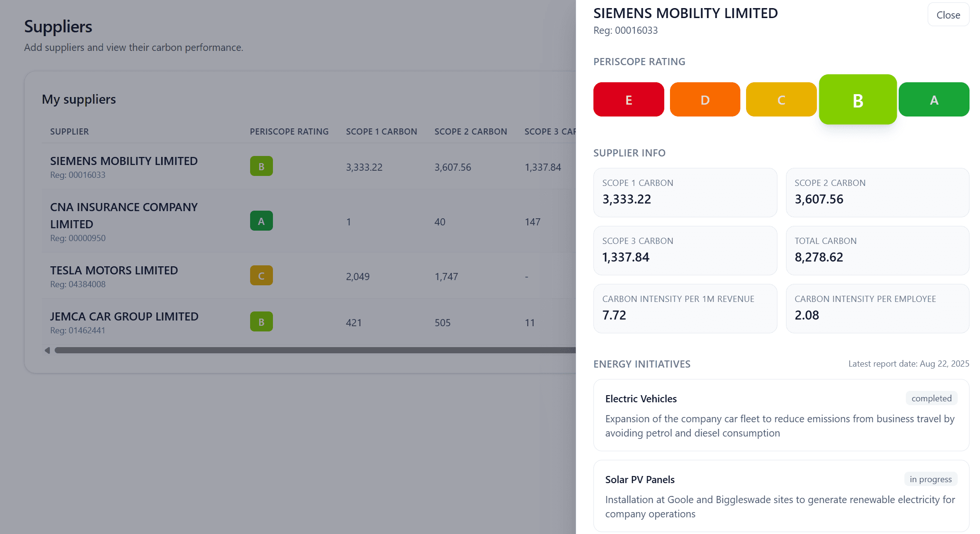The height and width of the screenshot is (534, 980).
Task: Click the B rating icon for JEMCA CAR GROUP
Action: (261, 321)
